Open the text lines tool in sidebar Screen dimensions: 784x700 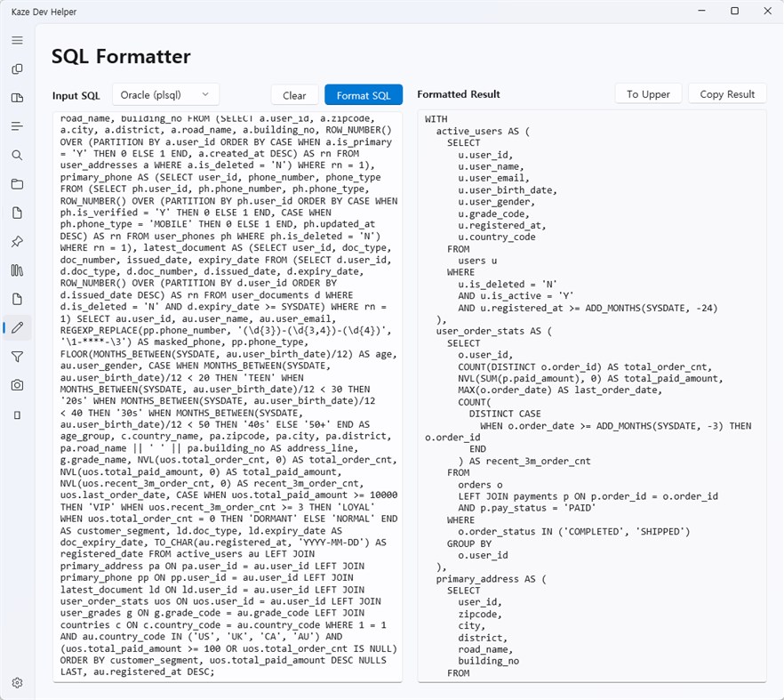pos(17,126)
